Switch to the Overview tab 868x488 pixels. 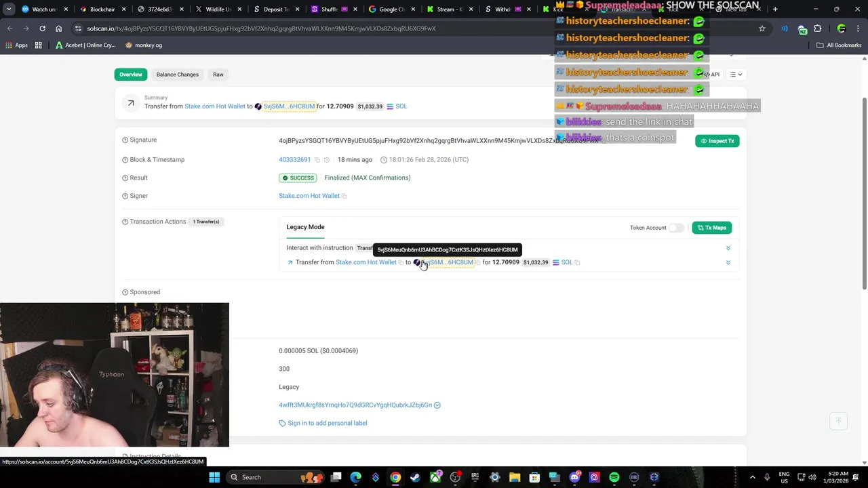point(131,75)
